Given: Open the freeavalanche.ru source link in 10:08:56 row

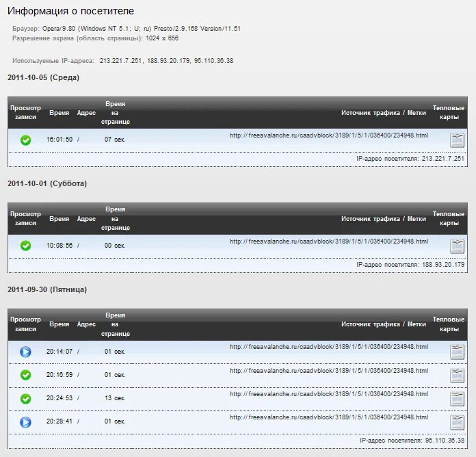Looking at the screenshot, I should (329, 241).
